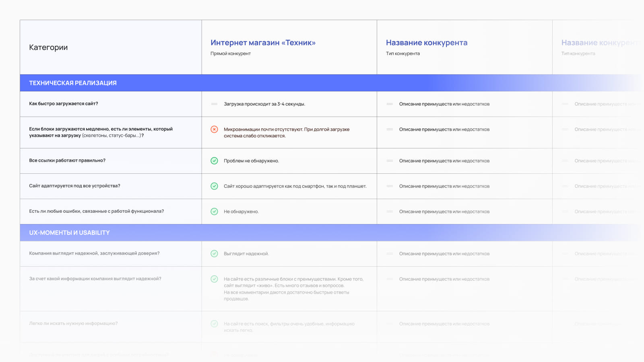Select 'Тип конкурента' label under second competitor

(402, 53)
